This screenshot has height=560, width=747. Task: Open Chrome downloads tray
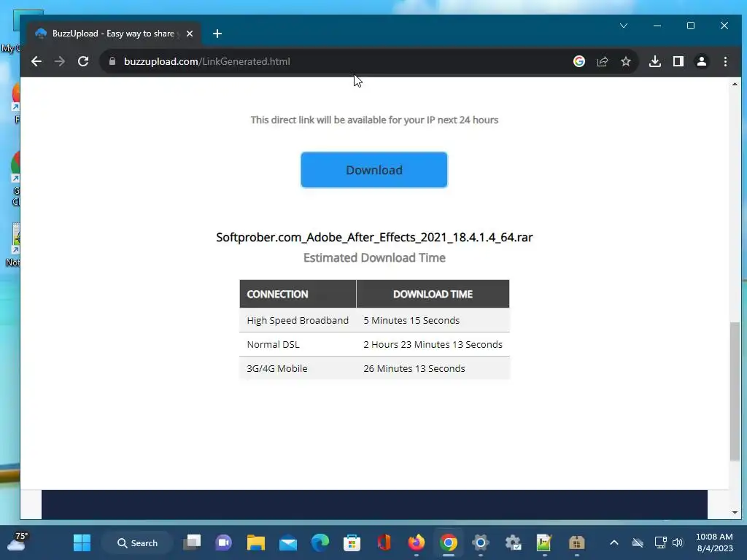(655, 61)
